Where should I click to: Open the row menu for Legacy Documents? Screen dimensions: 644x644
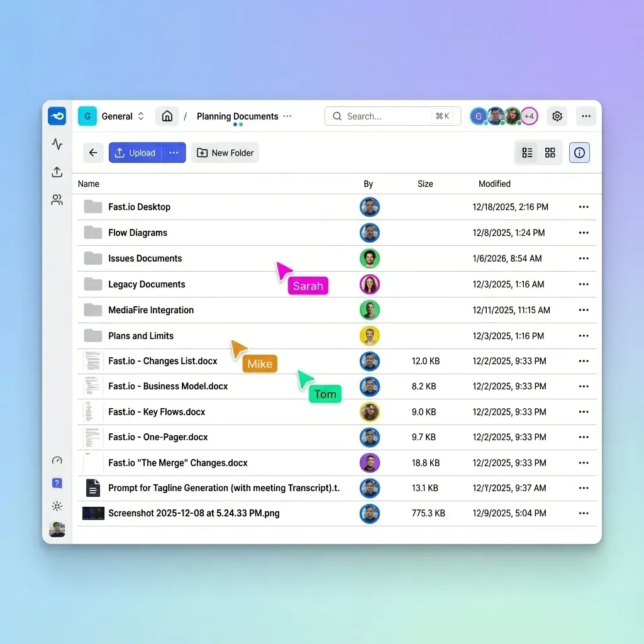tap(583, 284)
